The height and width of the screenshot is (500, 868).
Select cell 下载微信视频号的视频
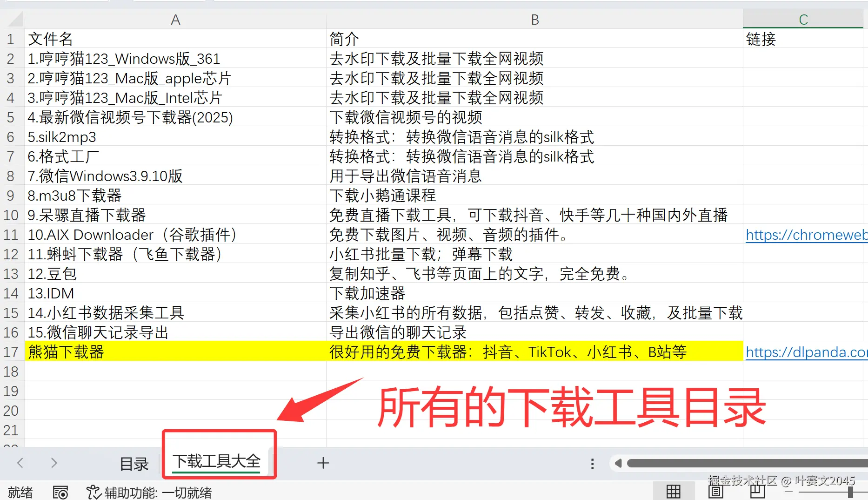(x=534, y=117)
